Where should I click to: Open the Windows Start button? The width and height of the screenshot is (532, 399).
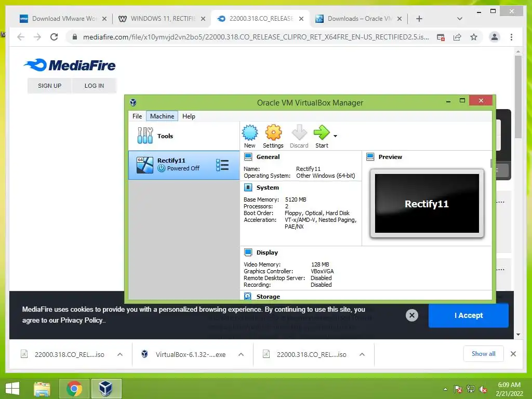click(12, 389)
